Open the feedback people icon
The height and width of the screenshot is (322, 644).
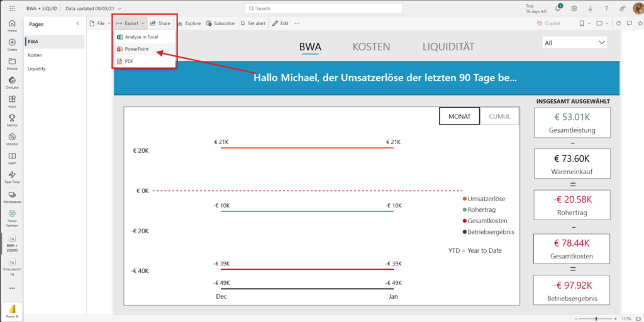[x=623, y=8]
